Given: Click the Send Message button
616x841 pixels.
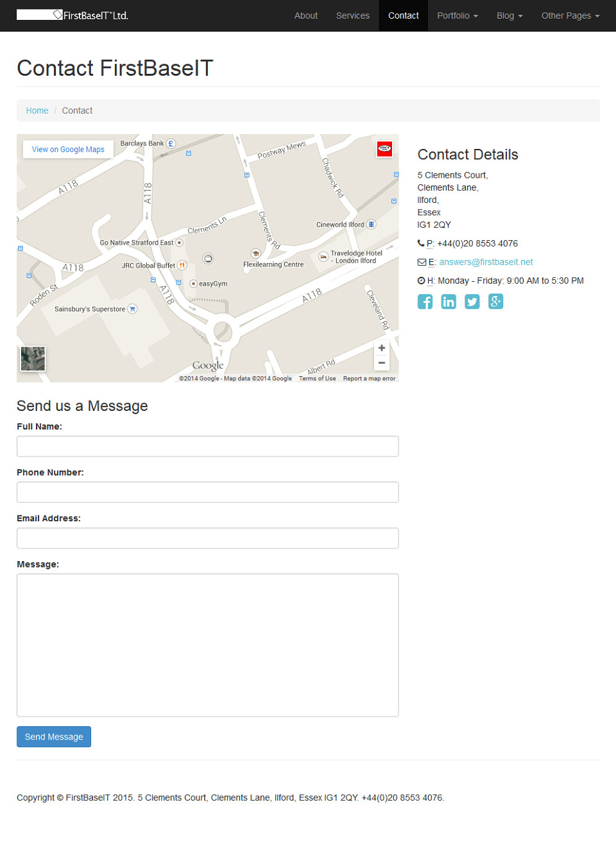Looking at the screenshot, I should point(54,736).
